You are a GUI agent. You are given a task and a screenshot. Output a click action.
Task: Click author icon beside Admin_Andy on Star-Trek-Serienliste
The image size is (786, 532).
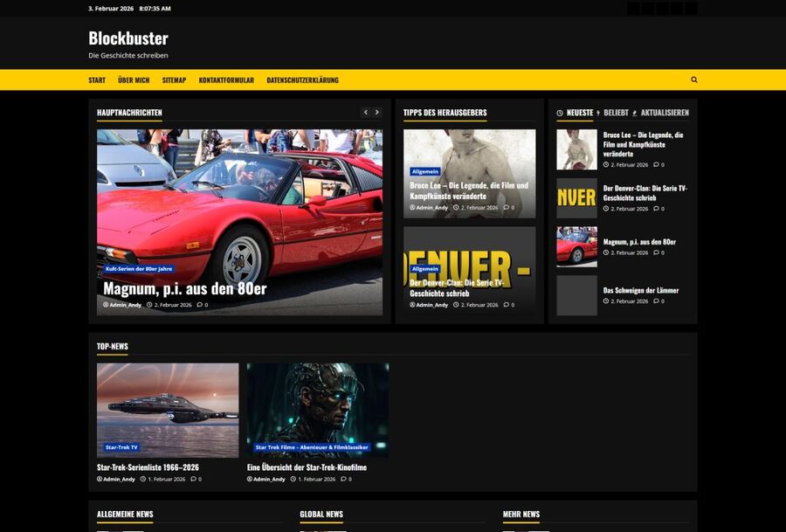point(100,479)
